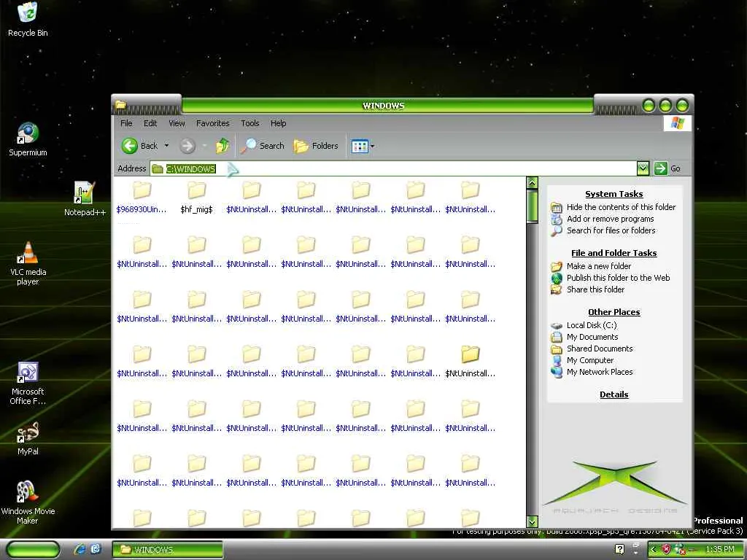
Task: Click the vertical scrollbar thumb
Action: click(x=532, y=206)
